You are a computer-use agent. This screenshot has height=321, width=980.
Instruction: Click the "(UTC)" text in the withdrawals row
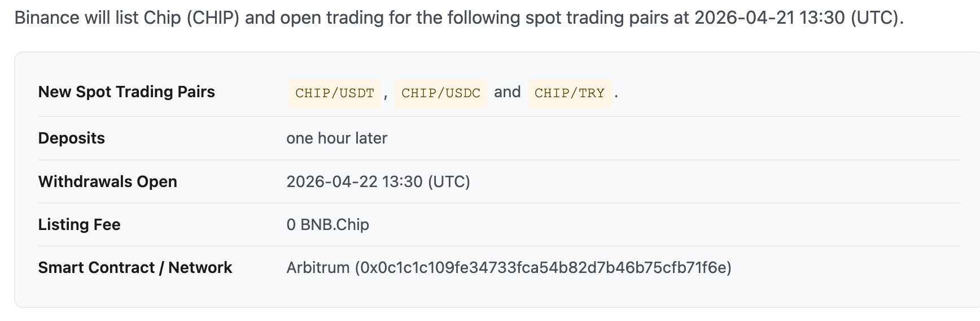(x=449, y=181)
